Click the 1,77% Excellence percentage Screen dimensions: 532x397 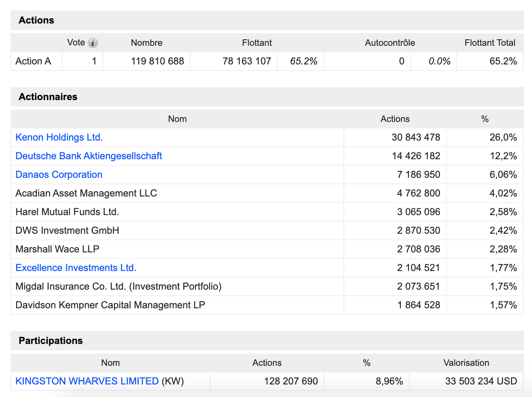pos(503,268)
